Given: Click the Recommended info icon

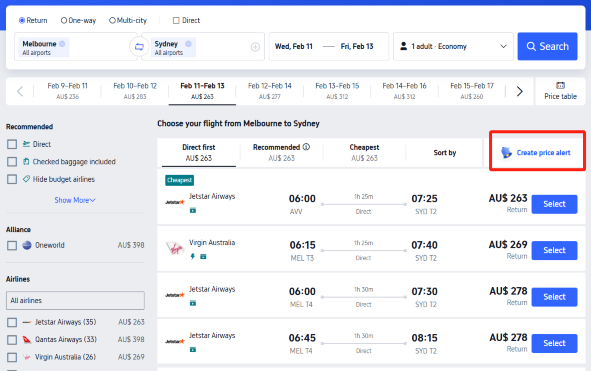Looking at the screenshot, I should 306,147.
